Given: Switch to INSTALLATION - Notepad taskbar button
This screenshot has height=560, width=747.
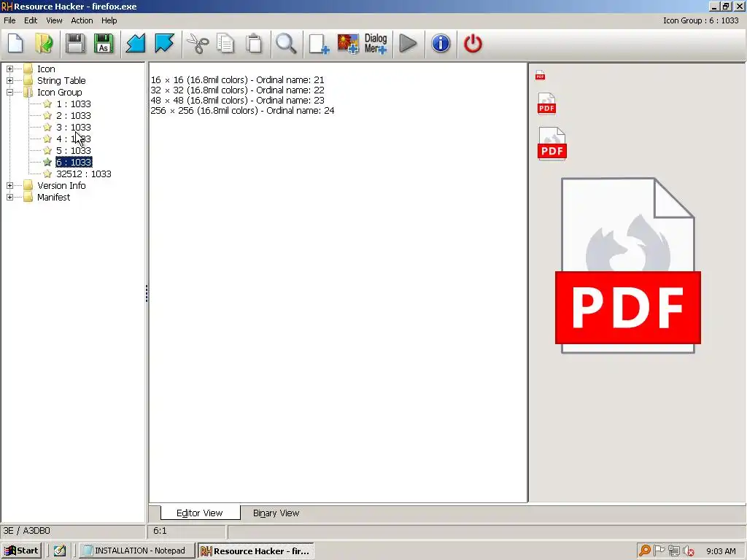Looking at the screenshot, I should (136, 551).
